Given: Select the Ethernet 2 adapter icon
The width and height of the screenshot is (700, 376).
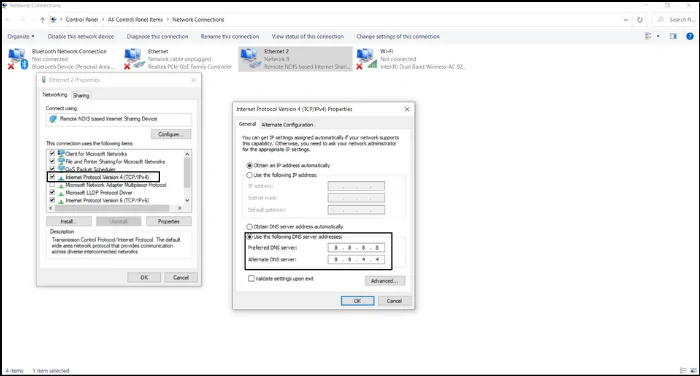Looking at the screenshot, I should pos(250,59).
